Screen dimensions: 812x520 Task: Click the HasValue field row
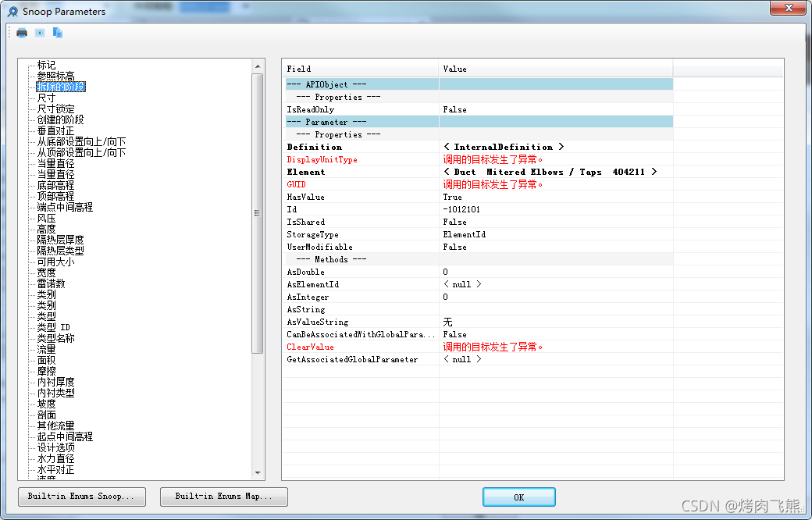pos(479,197)
